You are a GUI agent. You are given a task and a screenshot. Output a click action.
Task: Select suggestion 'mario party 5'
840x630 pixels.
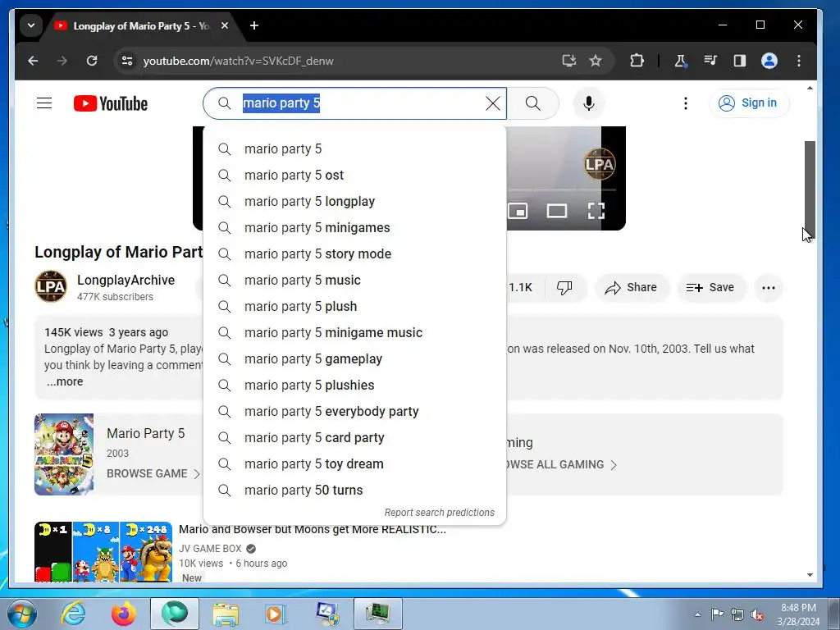[x=354, y=149]
